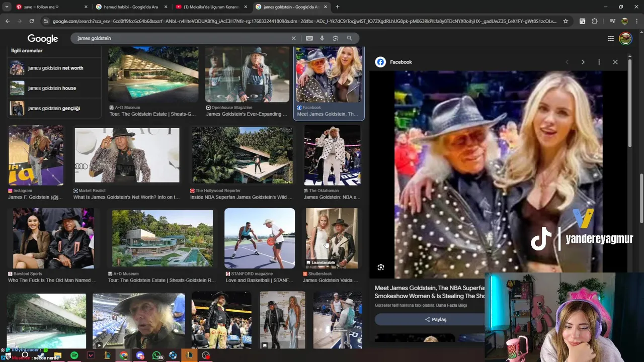Open the Barstool Sports image thumbnail
Screen dimensions: 644x362
pos(53,238)
